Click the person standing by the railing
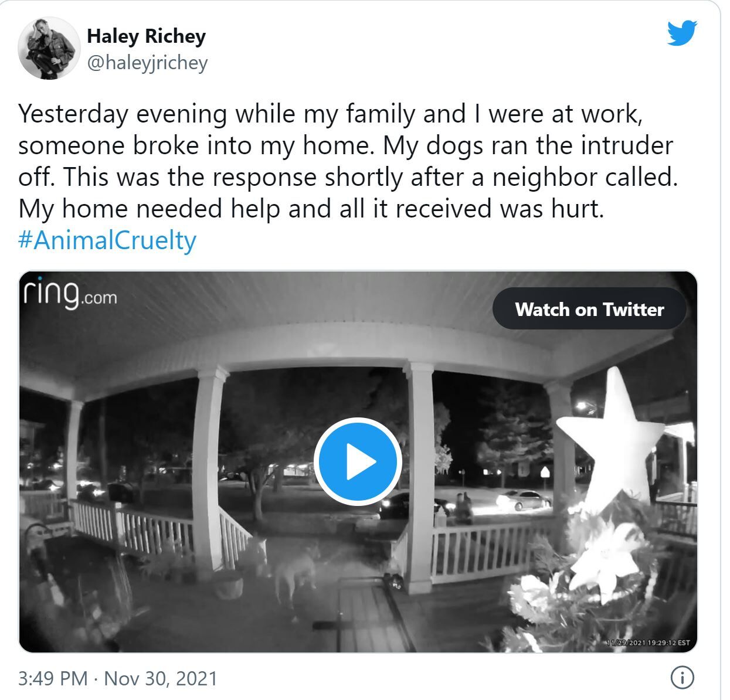Viewport: 730px width, 700px height. point(463,508)
